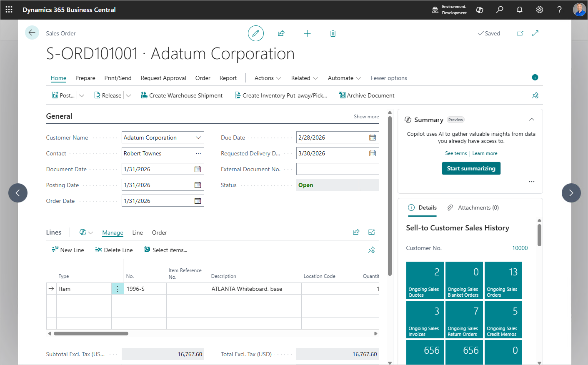Open Document Date calendar picker

tap(198, 169)
